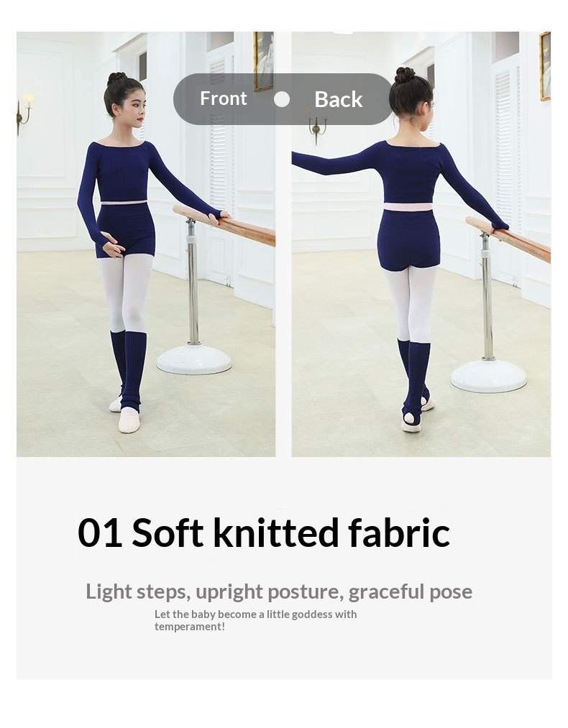Click the Front label in the overlay pill
Image resolution: width=568 pixels, height=728 pixels.
coord(224,98)
